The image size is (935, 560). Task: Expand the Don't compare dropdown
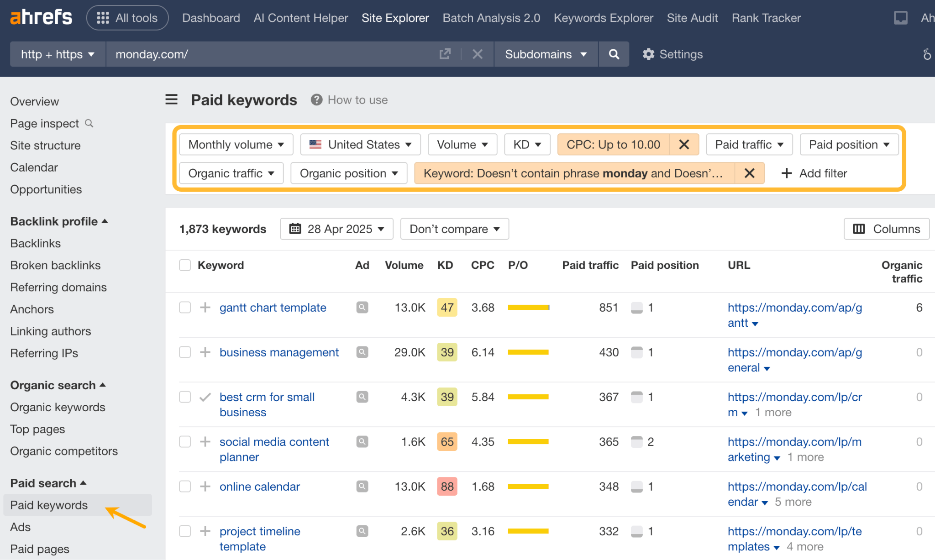(x=454, y=229)
